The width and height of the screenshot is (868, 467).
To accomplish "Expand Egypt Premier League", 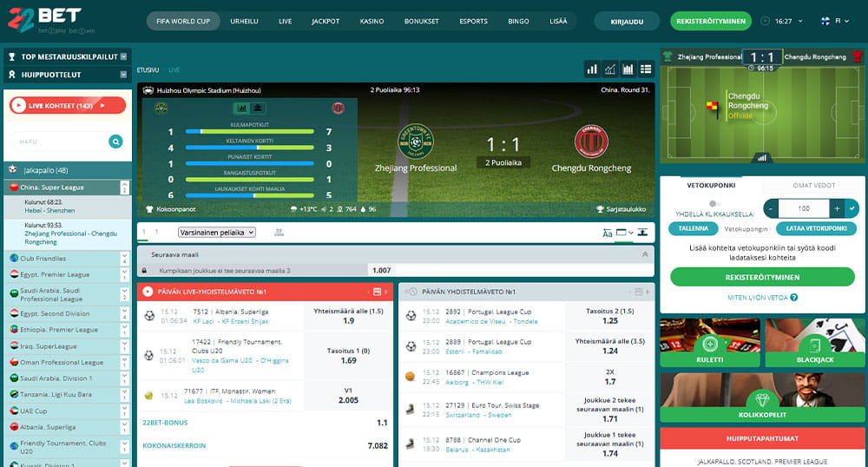I will [x=124, y=274].
